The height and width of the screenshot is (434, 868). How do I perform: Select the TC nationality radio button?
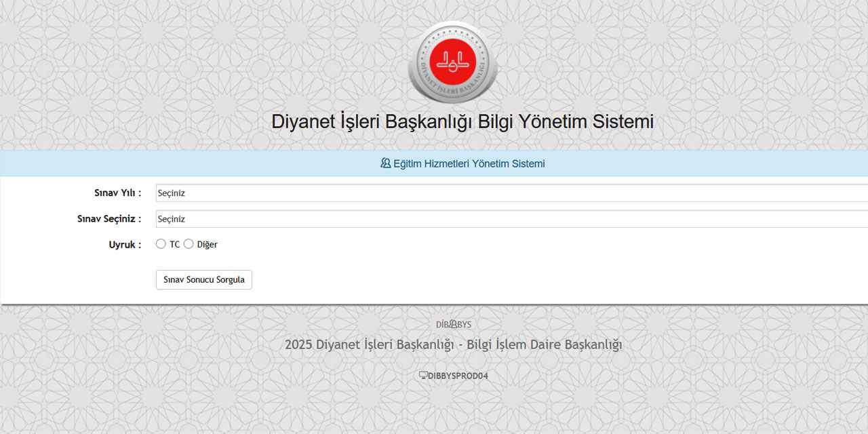click(x=161, y=243)
